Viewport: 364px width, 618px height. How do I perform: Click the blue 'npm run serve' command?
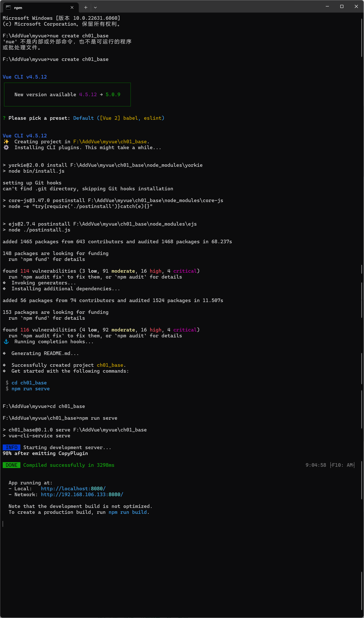[x=30, y=388]
